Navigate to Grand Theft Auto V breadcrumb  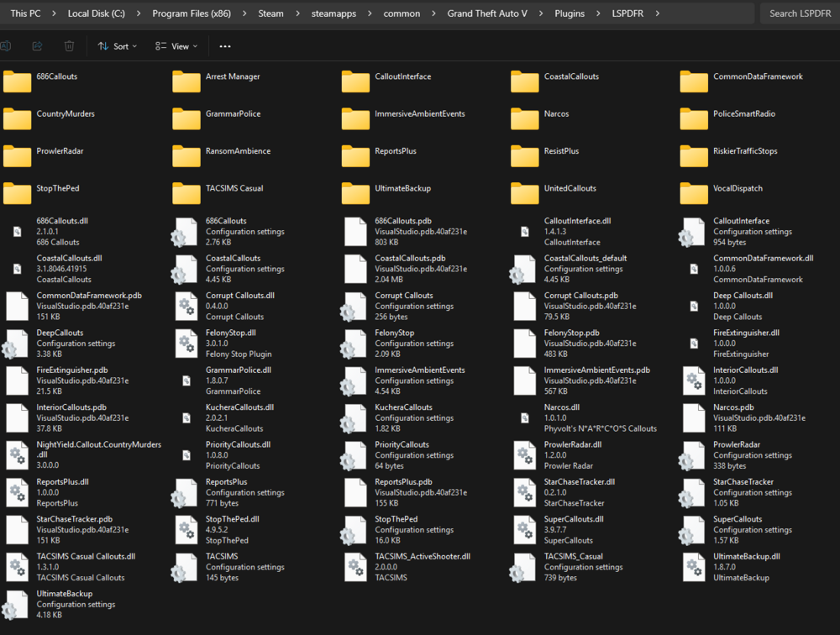(x=487, y=13)
